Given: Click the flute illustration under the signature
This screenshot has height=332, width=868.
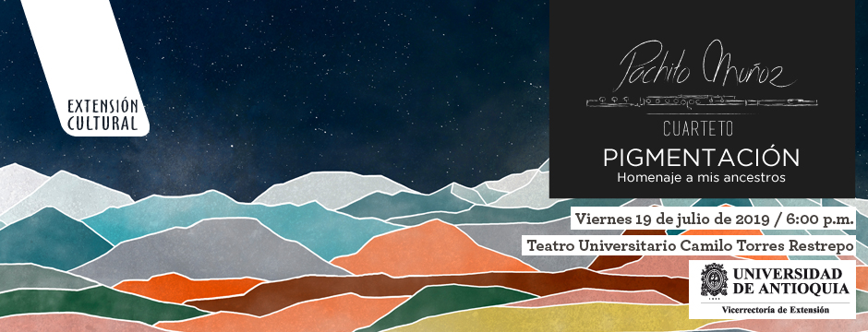Looking at the screenshot, I should pyautogui.click(x=702, y=101).
